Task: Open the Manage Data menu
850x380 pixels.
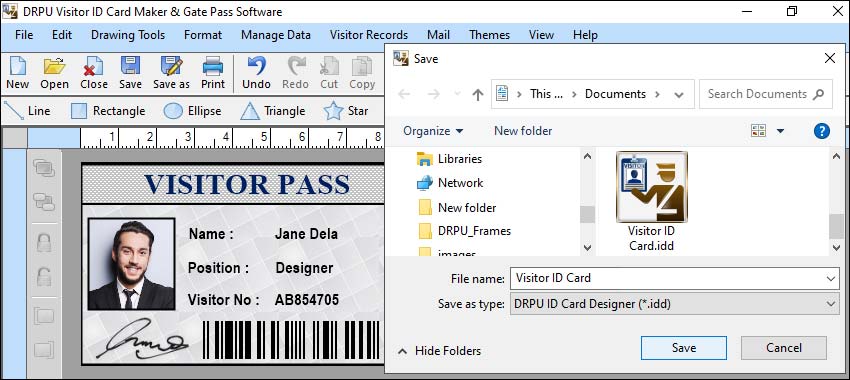Action: click(x=276, y=35)
